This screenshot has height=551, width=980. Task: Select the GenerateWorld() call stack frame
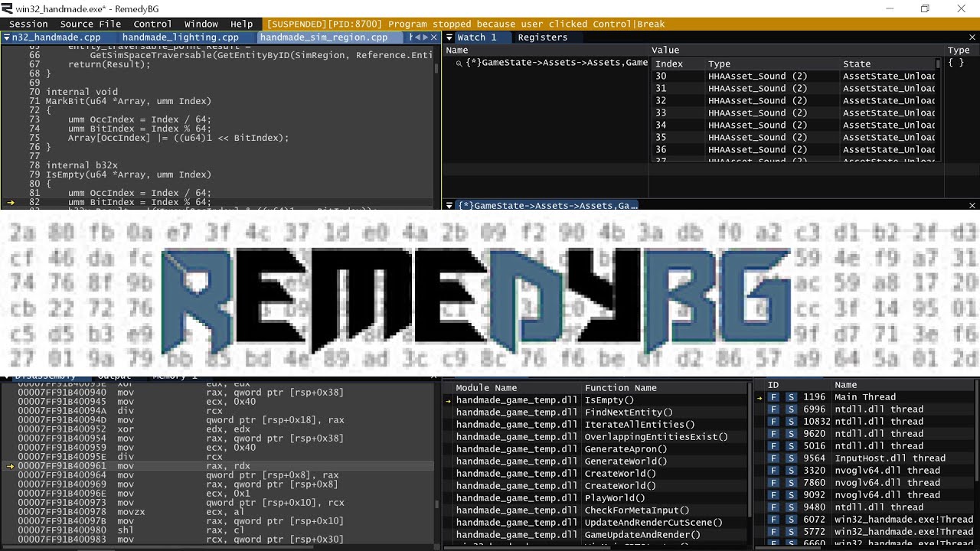(626, 461)
